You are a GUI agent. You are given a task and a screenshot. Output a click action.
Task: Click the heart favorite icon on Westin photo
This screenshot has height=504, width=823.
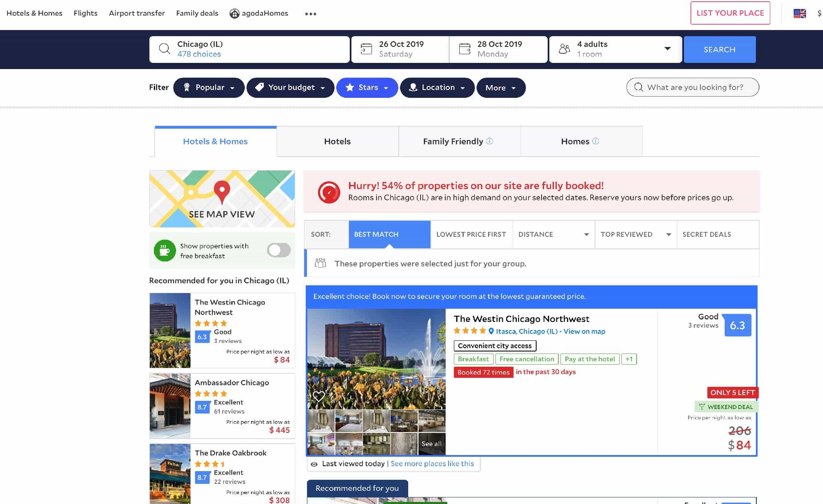(x=319, y=396)
